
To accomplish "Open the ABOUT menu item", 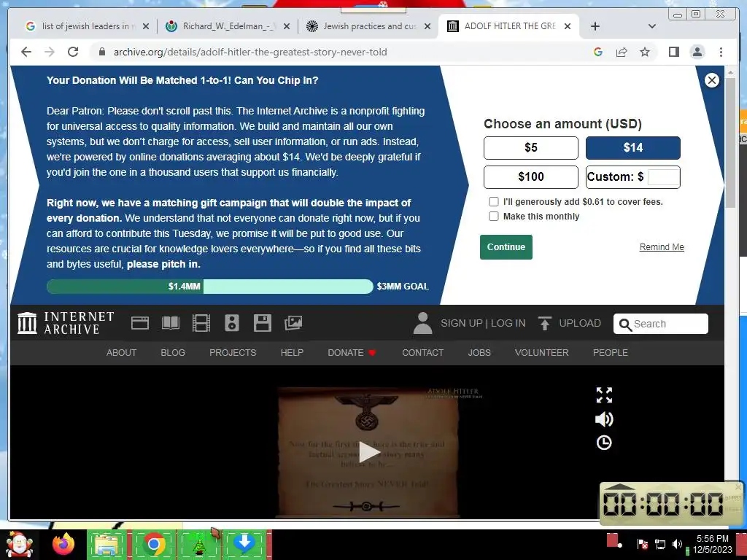I will [122, 353].
